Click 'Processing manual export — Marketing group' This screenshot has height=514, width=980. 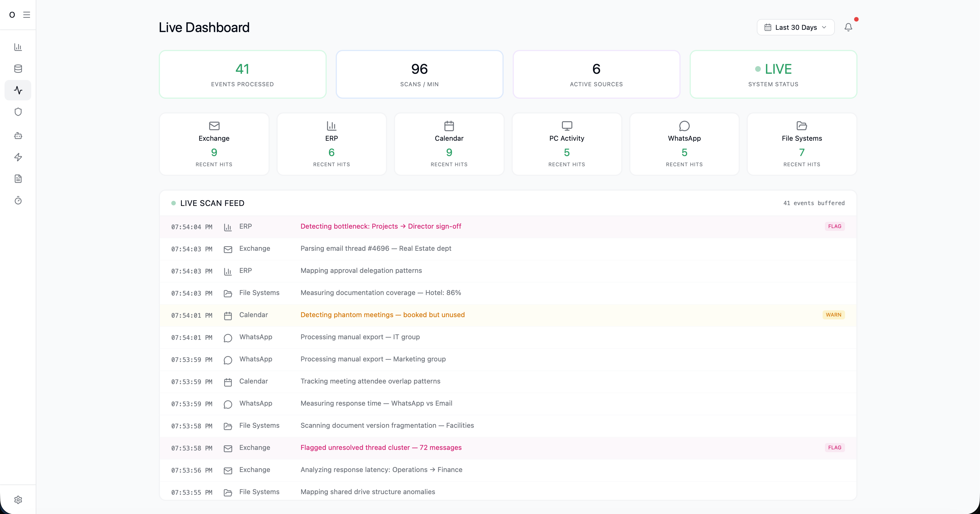point(373,359)
